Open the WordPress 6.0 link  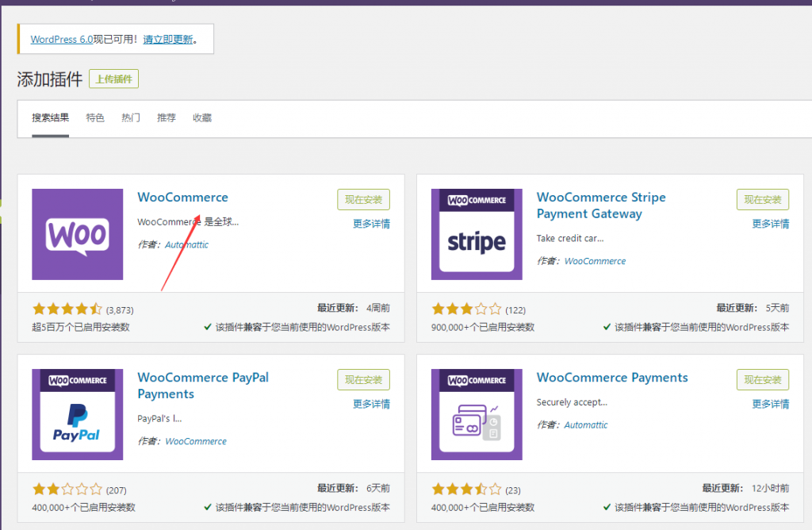pos(62,40)
